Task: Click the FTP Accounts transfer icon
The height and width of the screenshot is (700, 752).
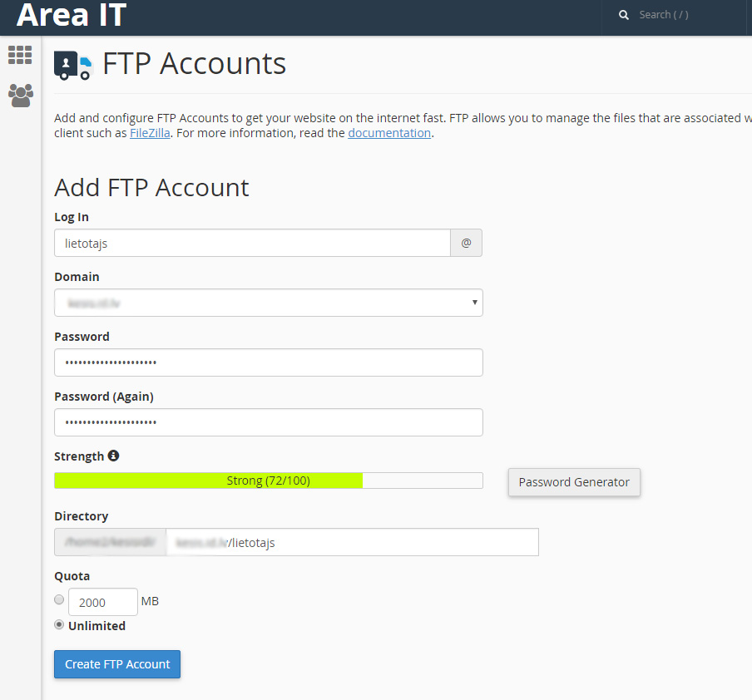Action: point(72,63)
